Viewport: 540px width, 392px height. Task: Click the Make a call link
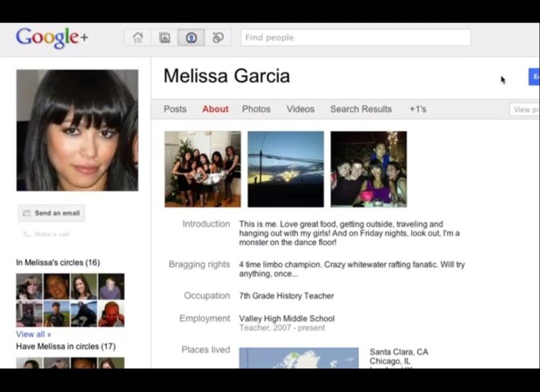[46, 234]
